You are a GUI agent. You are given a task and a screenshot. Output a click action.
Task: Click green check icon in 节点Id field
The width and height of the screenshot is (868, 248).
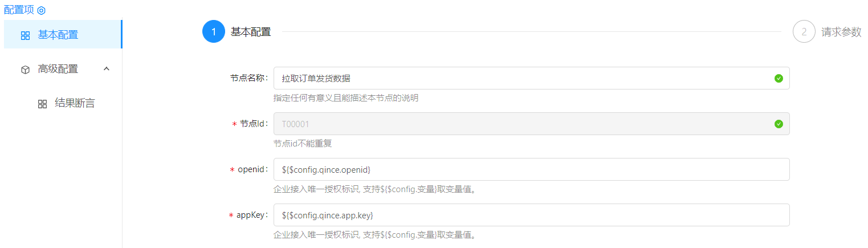(779, 124)
